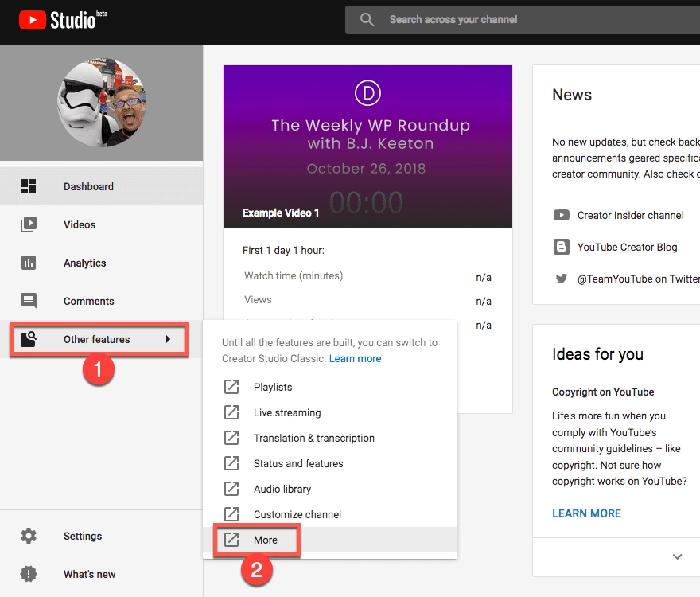Expand the Other features submenu arrow
700x597 pixels.
click(168, 340)
